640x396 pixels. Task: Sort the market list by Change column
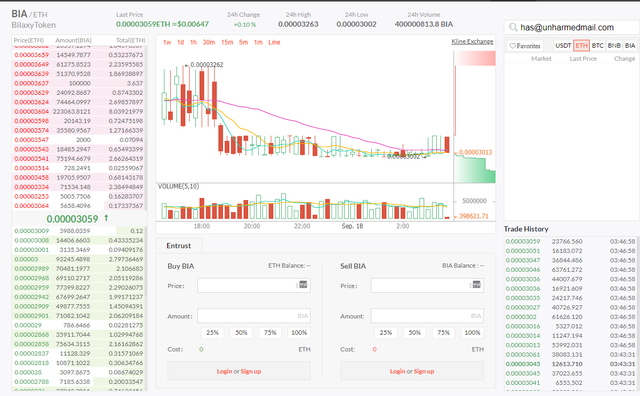click(x=624, y=59)
